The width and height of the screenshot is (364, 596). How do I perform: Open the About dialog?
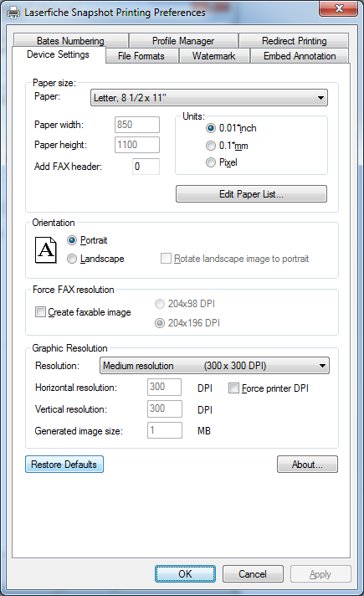click(x=307, y=464)
